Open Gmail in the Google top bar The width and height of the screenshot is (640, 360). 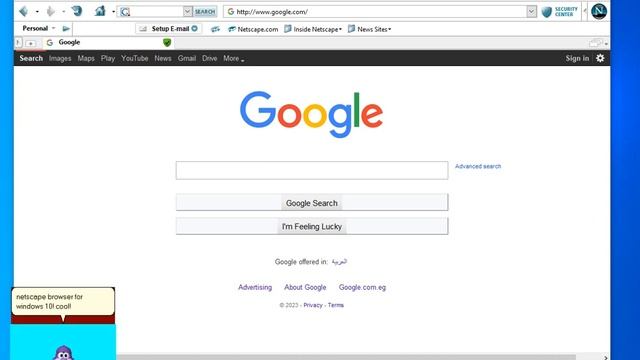187,58
